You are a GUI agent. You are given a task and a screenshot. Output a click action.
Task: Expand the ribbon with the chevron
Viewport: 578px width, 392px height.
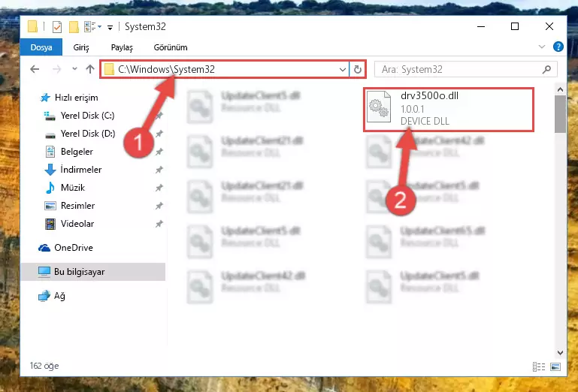pyautogui.click(x=541, y=47)
